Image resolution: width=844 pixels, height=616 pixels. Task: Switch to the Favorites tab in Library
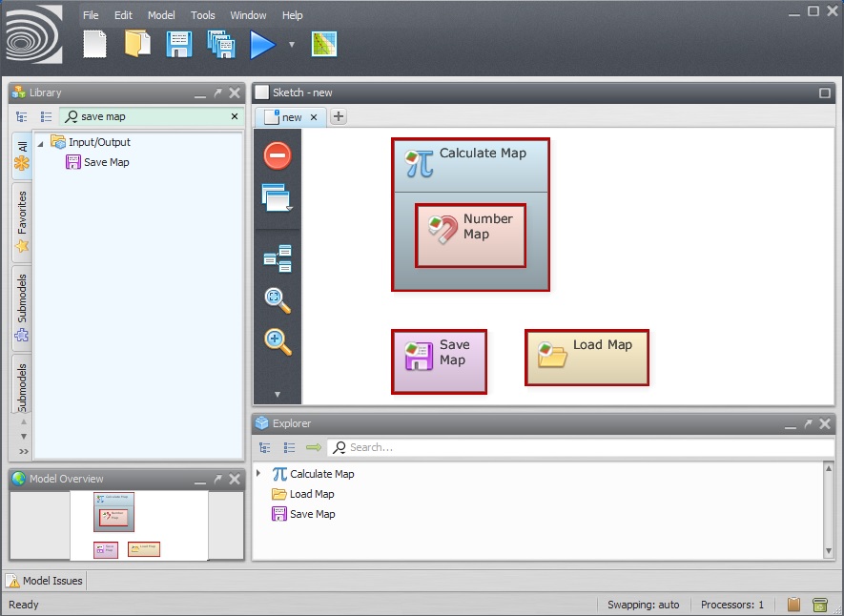point(22,221)
